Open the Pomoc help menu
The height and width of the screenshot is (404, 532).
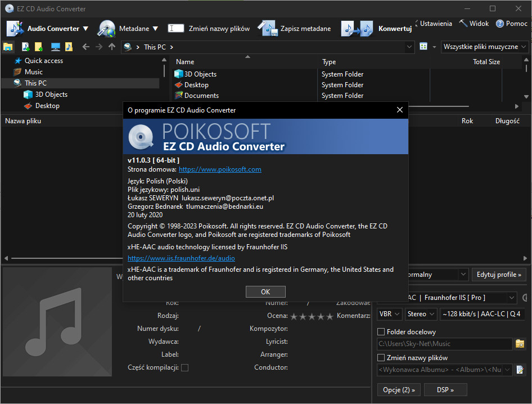pyautogui.click(x=512, y=24)
